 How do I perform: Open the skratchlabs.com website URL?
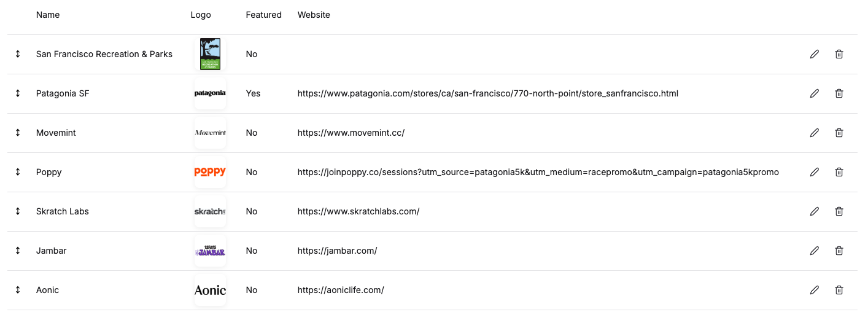click(358, 211)
